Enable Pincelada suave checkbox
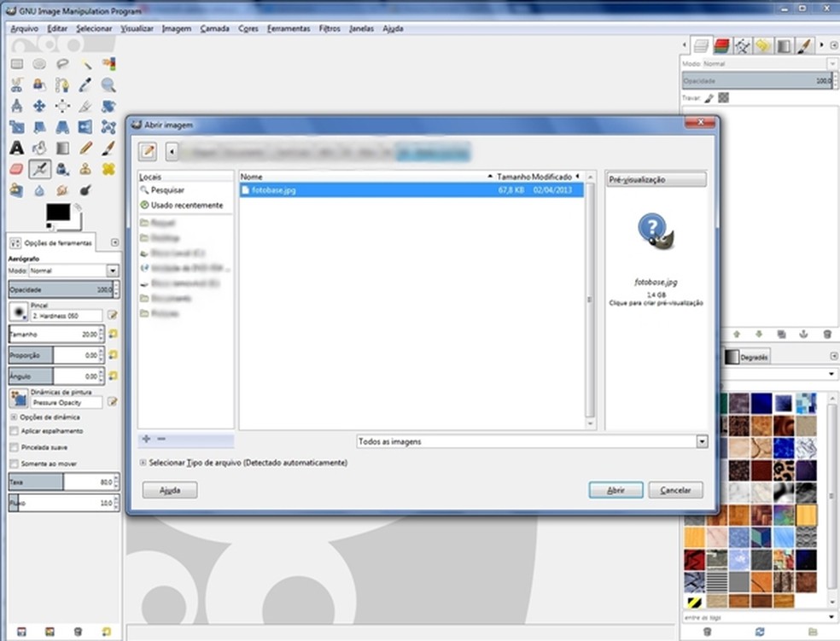 click(15, 447)
